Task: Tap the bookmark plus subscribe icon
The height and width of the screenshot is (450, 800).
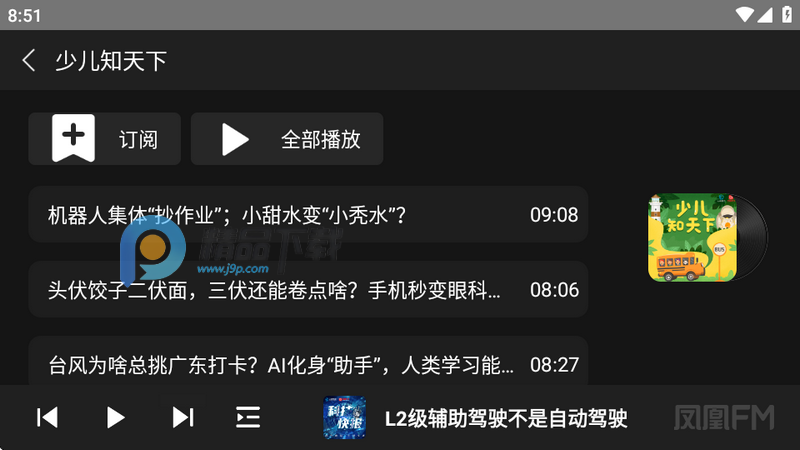Action: [73, 138]
